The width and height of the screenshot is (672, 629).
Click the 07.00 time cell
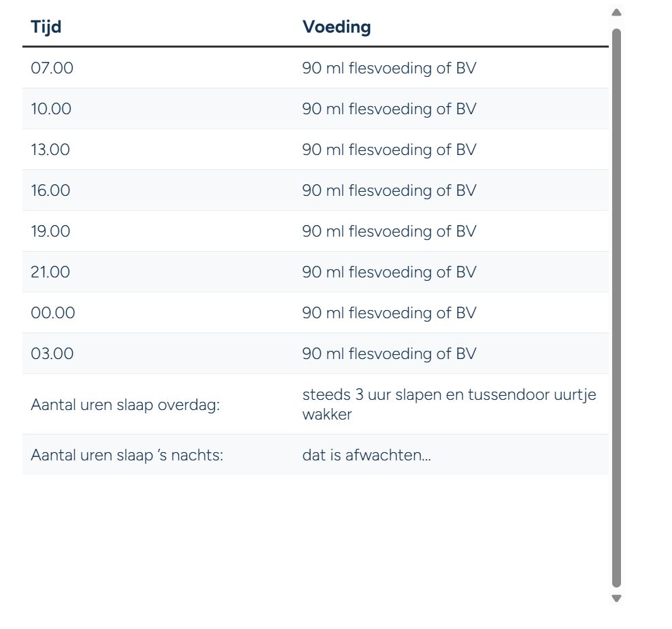point(52,68)
